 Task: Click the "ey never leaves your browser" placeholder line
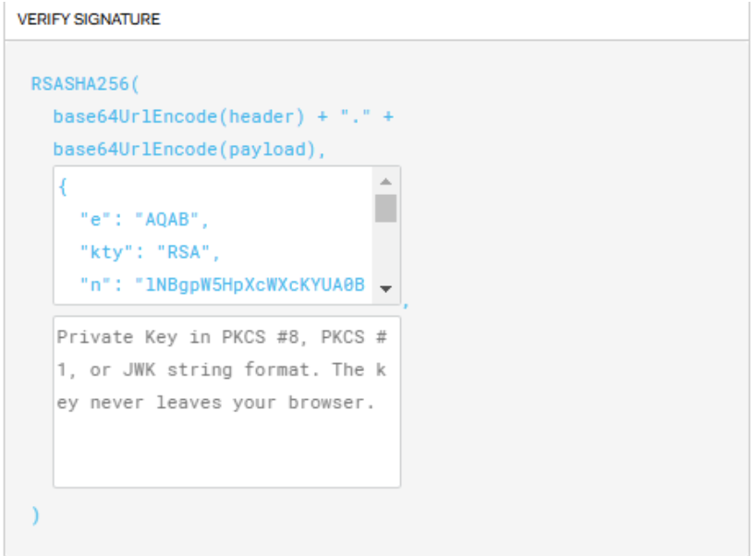[215, 403]
